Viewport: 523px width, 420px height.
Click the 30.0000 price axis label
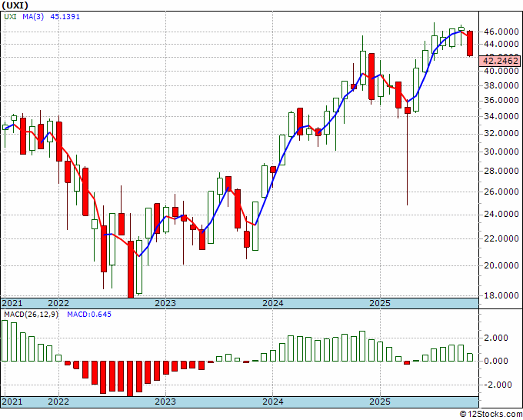(x=501, y=152)
